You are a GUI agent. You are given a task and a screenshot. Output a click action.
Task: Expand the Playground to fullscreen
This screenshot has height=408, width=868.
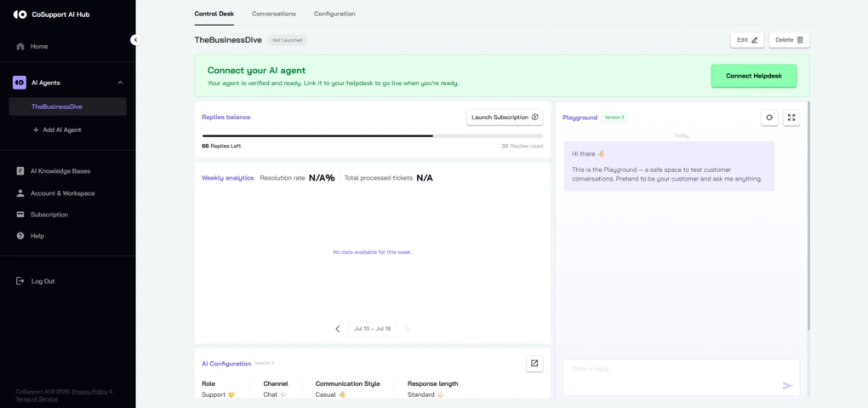[x=791, y=118]
